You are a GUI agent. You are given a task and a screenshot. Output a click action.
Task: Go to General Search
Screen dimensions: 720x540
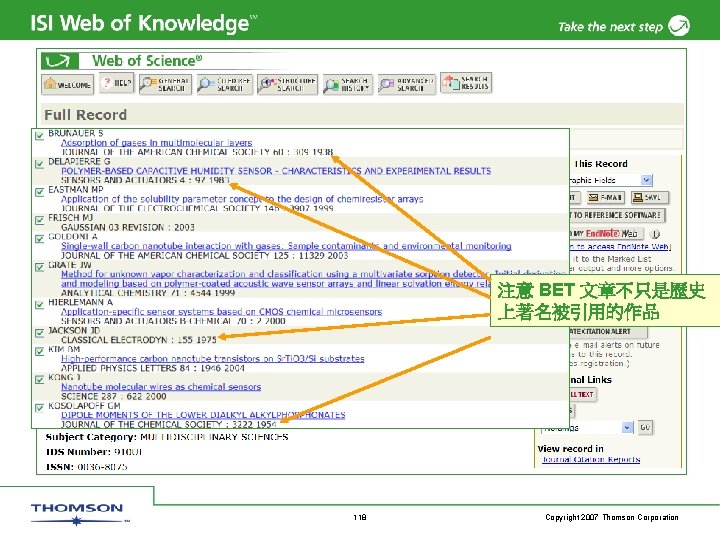point(165,84)
